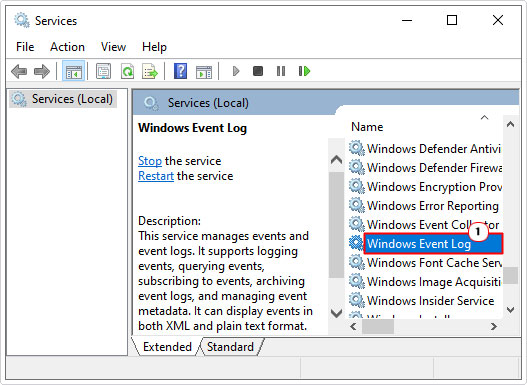Click the horizontal scrollbar thumb
527x385 pixels.
[378, 327]
